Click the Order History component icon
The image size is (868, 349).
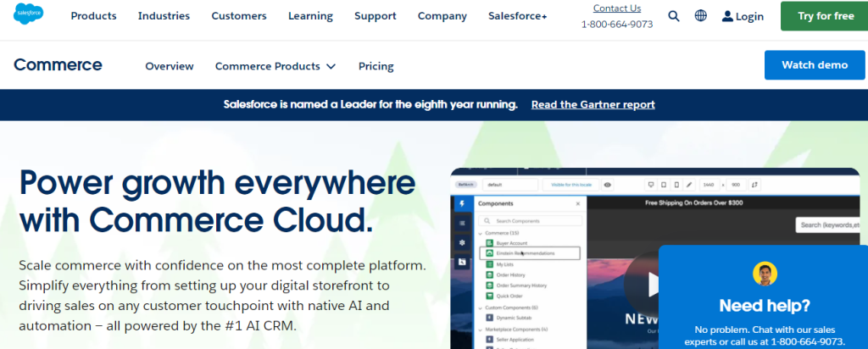489,275
